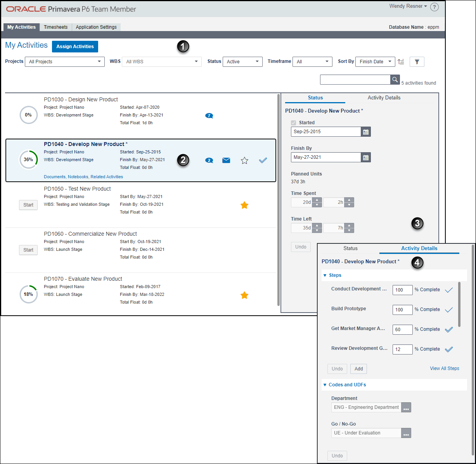Mark Conduct Development step complete checkmark
The width and height of the screenshot is (476, 464).
[x=449, y=290]
